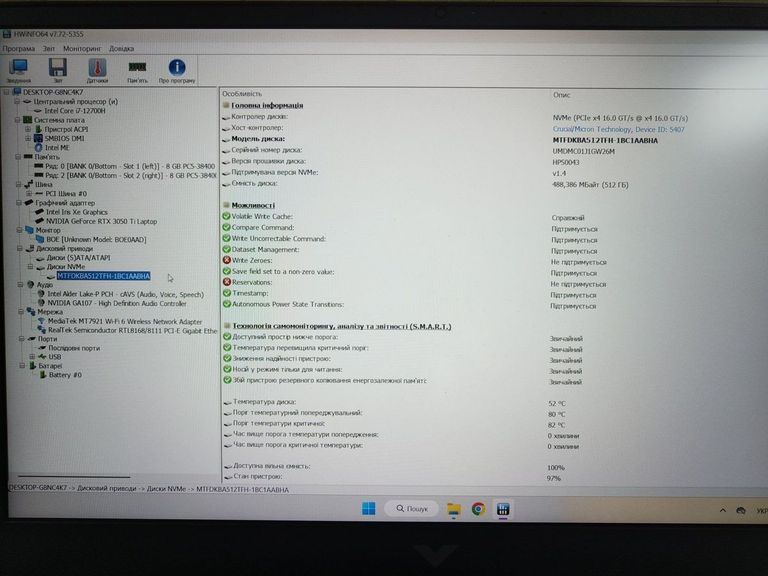Show hidden tray icons chevron
Screen dimensions: 768x576
click(722, 510)
